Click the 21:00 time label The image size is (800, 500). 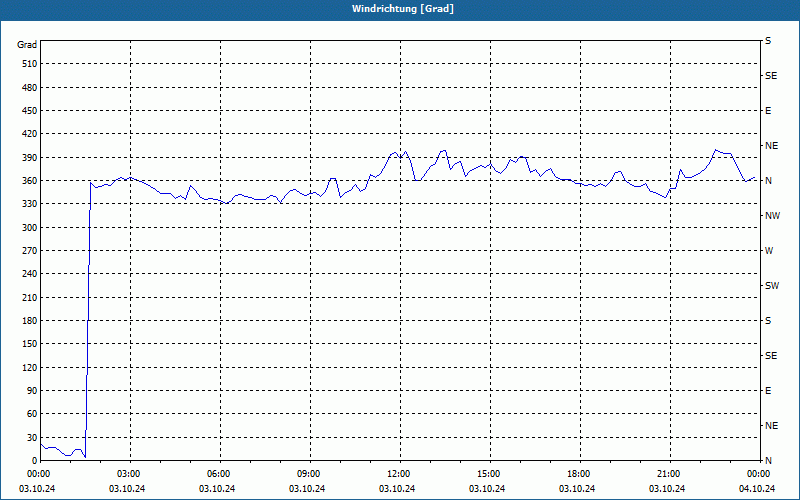[x=670, y=474]
